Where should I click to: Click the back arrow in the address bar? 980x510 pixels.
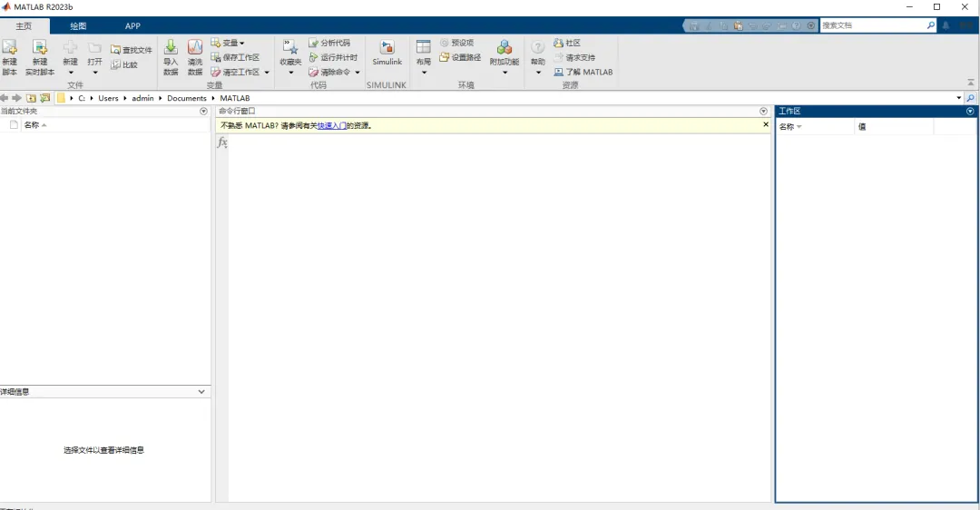pyautogui.click(x=5, y=98)
